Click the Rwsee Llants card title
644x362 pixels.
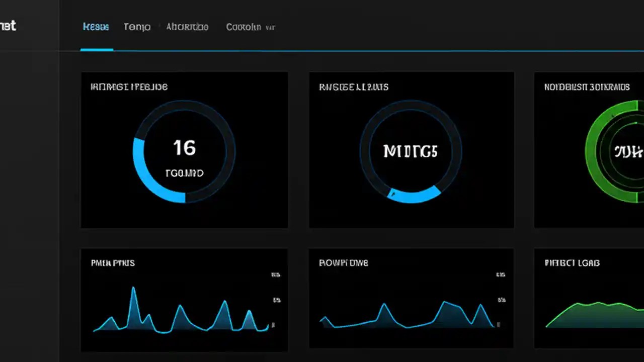[353, 86]
